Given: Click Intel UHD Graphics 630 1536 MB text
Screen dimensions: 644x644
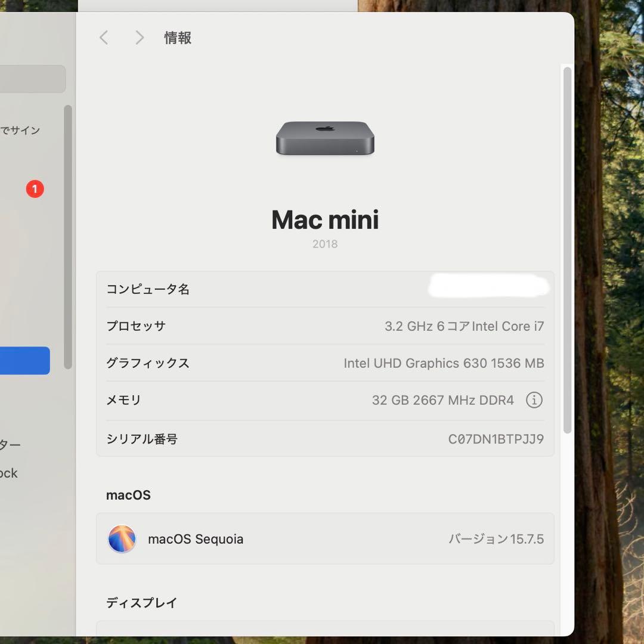Looking at the screenshot, I should (x=444, y=363).
